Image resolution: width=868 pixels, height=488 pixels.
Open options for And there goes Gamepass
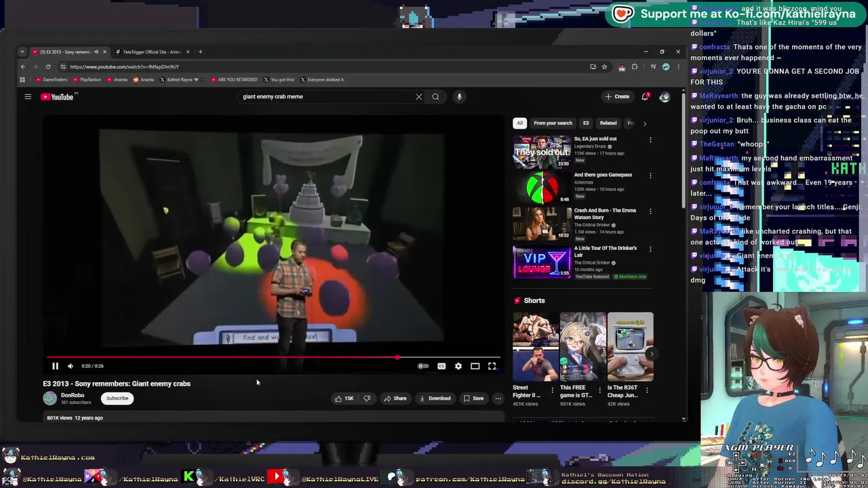(x=650, y=176)
